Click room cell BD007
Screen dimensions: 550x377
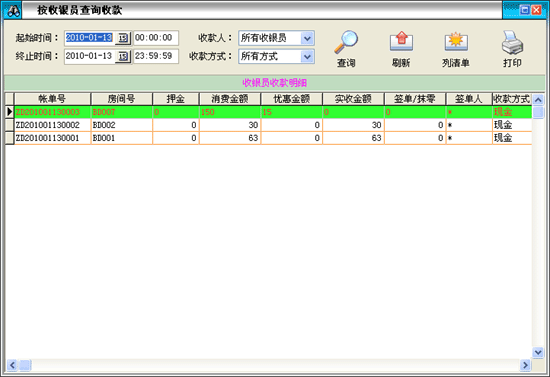(121, 112)
